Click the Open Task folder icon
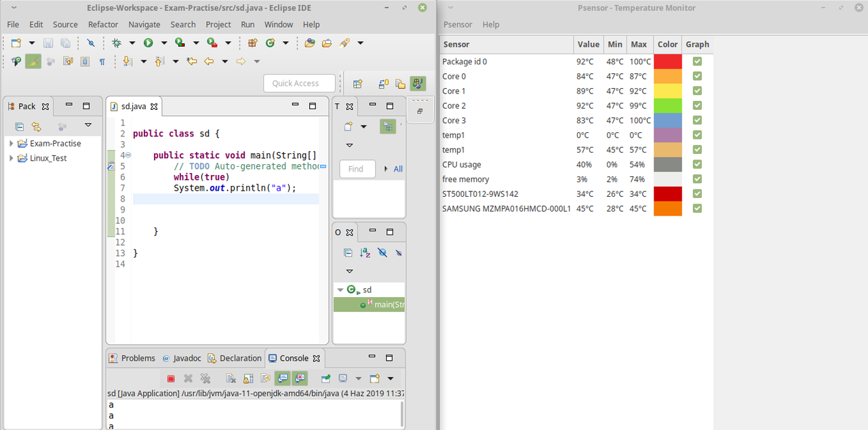Image resolution: width=868 pixels, height=430 pixels. pyautogui.click(x=327, y=43)
